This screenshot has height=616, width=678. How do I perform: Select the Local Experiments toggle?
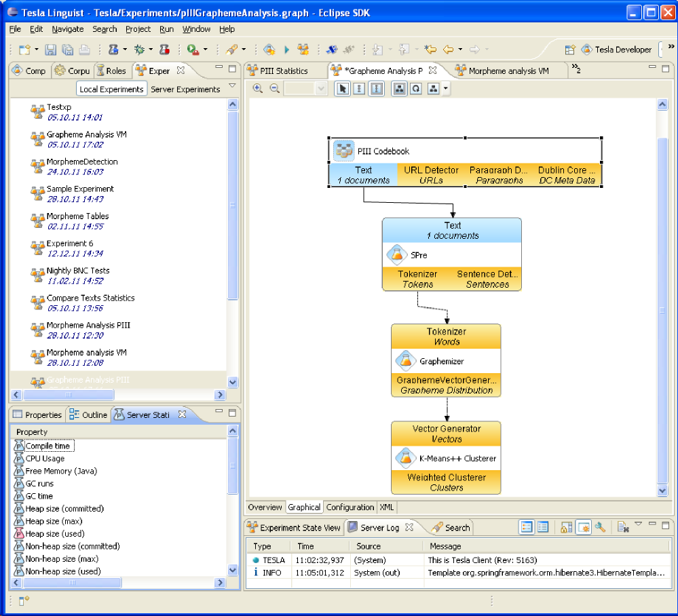(111, 90)
